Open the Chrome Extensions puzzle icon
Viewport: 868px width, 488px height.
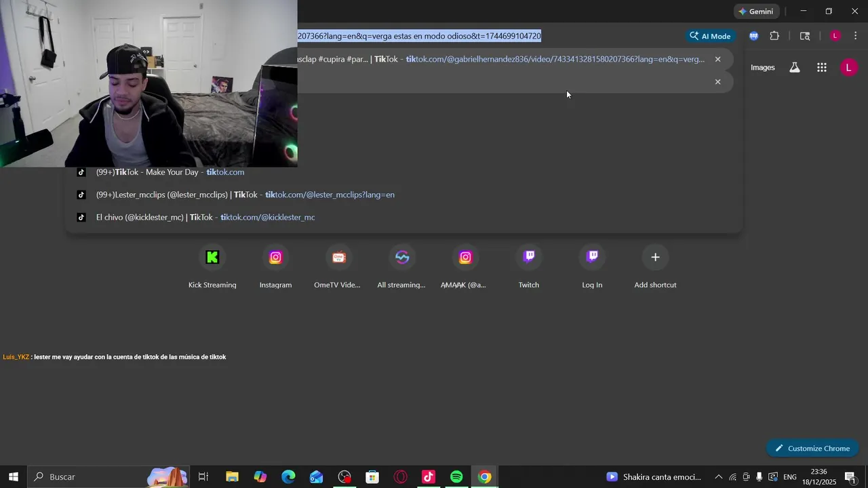click(x=774, y=36)
